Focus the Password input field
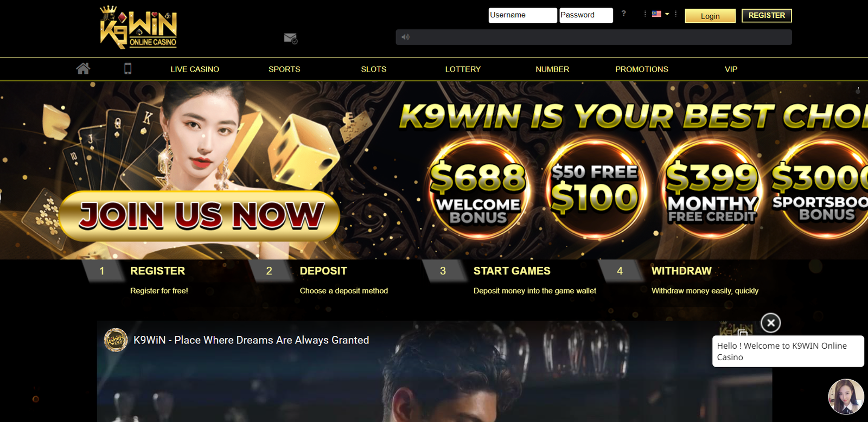The image size is (868, 422). (x=586, y=15)
